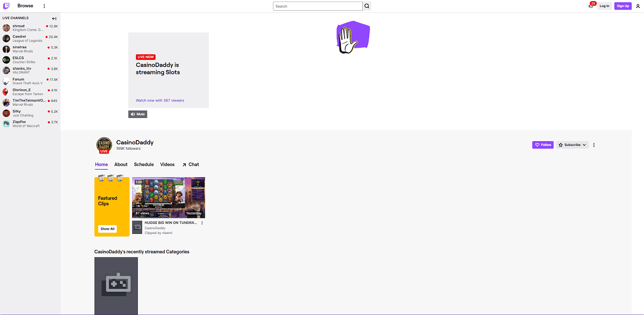Click TimTheTatman's channel avatar
This screenshot has height=315, width=644.
pos(6,102)
